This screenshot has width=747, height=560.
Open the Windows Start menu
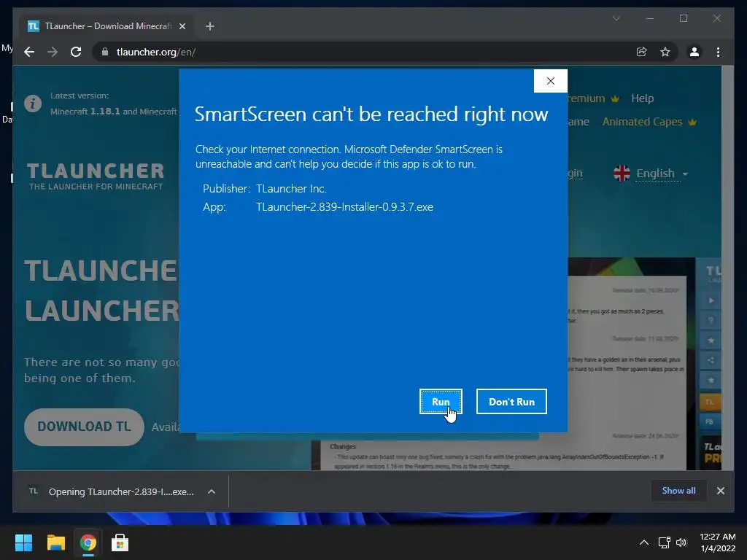[x=23, y=542]
